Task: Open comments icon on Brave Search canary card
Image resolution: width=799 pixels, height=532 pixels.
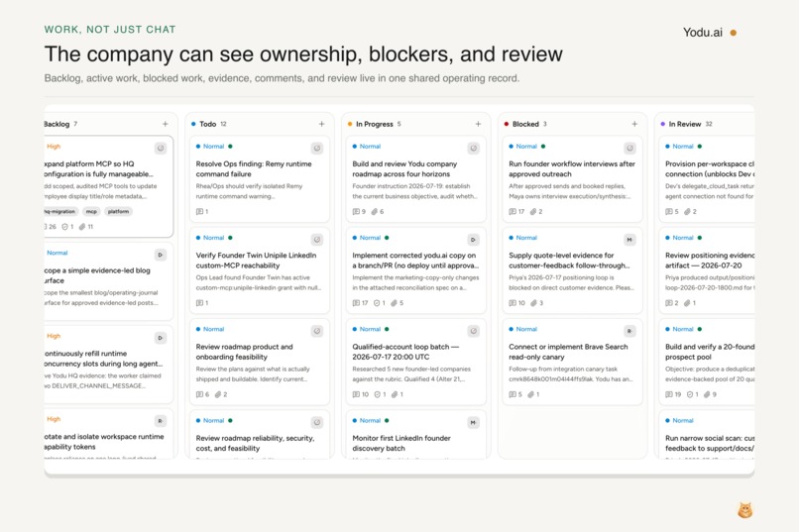Action: click(513, 394)
